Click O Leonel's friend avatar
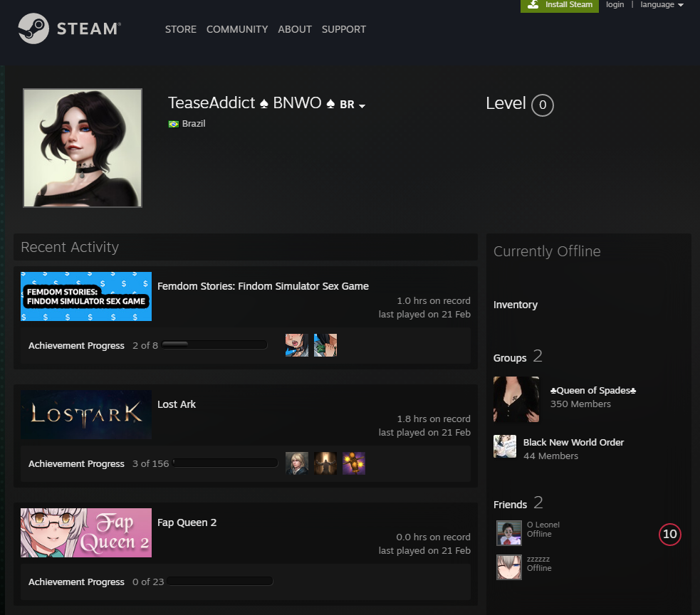The height and width of the screenshot is (615, 700). pyautogui.click(x=509, y=533)
